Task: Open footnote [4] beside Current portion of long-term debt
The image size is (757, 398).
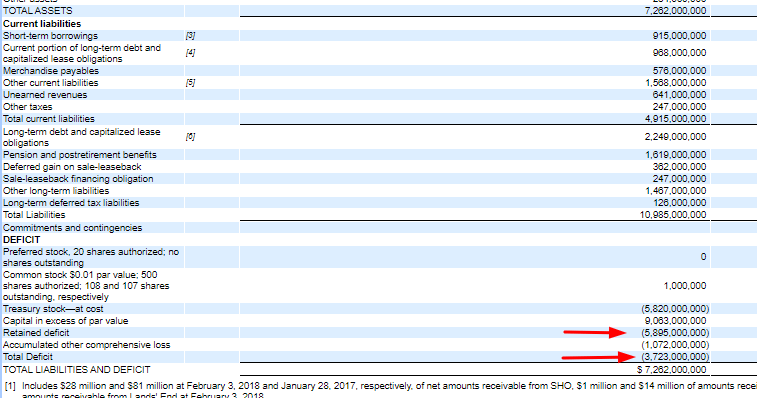Action: pyautogui.click(x=190, y=53)
